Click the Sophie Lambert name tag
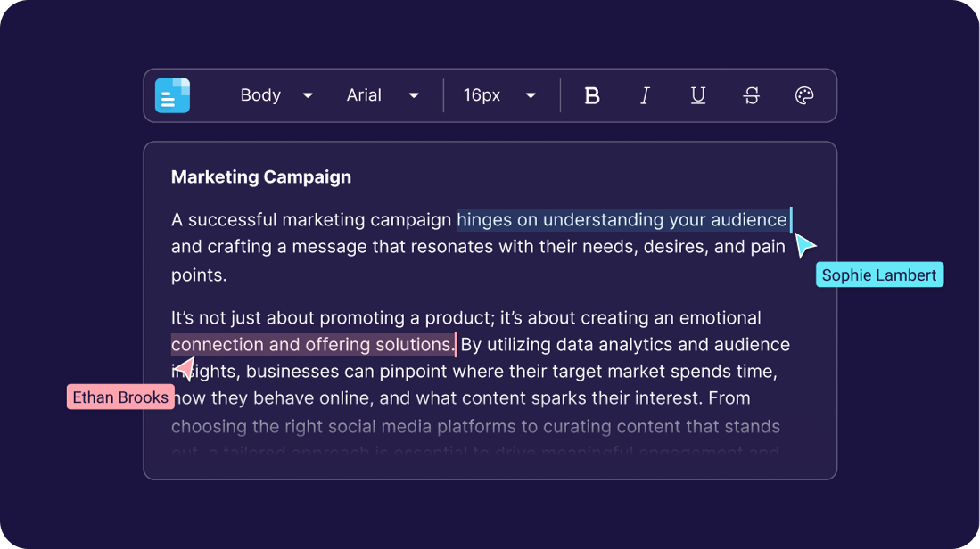980x549 pixels. click(879, 275)
